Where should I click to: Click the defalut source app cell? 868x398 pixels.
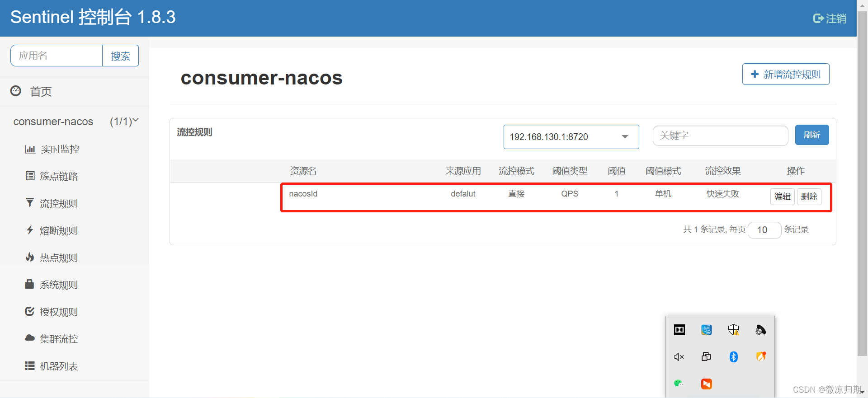(463, 194)
